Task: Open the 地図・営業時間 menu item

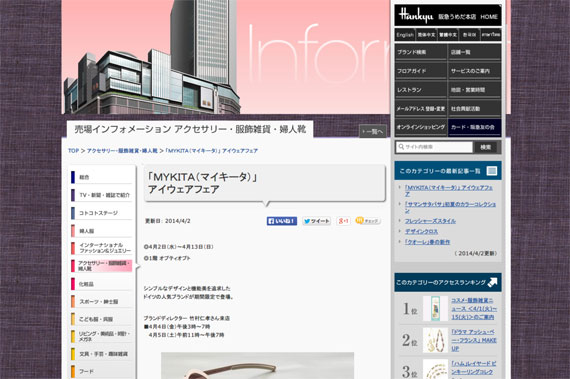Action: click(474, 90)
